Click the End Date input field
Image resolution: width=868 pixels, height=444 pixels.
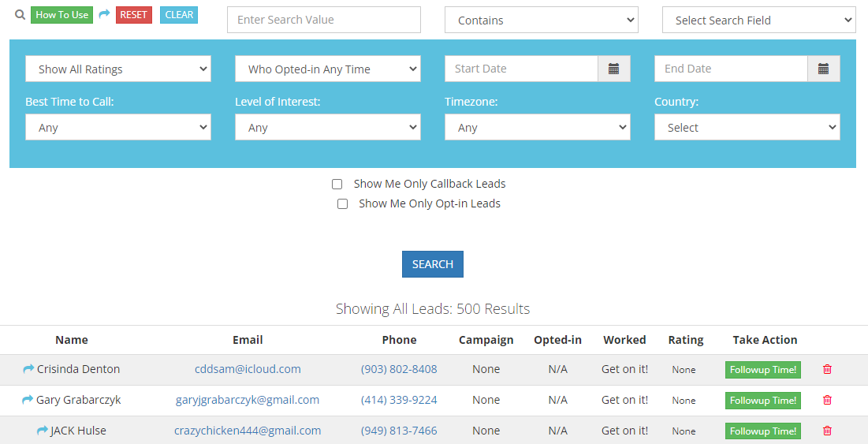click(732, 69)
